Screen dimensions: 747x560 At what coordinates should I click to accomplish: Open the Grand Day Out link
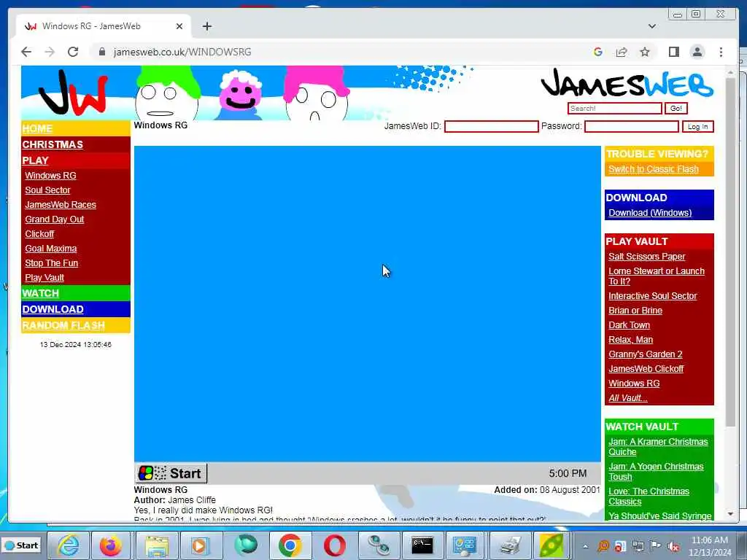(54, 219)
